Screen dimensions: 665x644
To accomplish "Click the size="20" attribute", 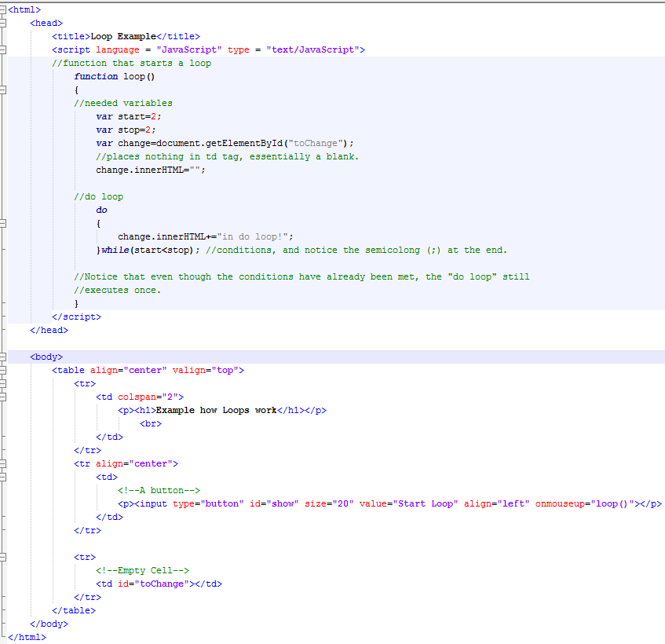I will tap(329, 504).
